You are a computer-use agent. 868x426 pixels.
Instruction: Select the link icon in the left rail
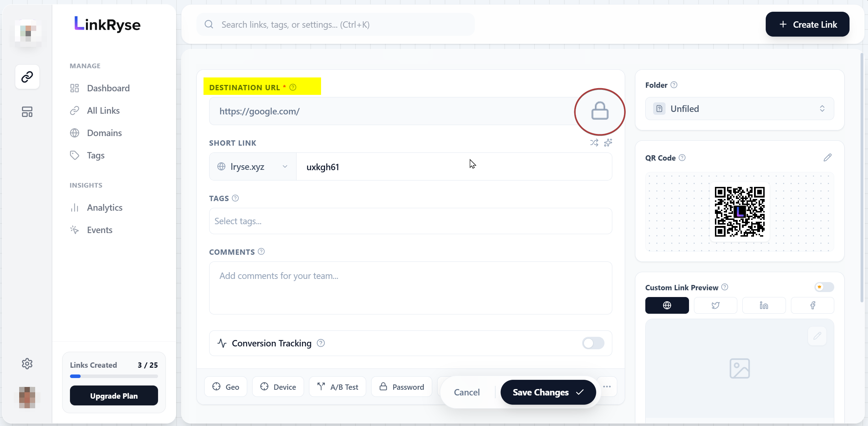27,77
